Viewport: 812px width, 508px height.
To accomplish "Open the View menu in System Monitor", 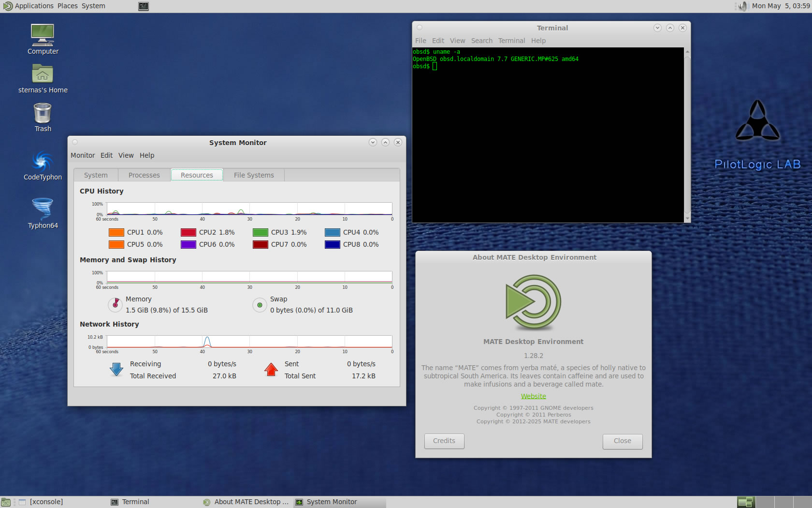I will point(126,155).
